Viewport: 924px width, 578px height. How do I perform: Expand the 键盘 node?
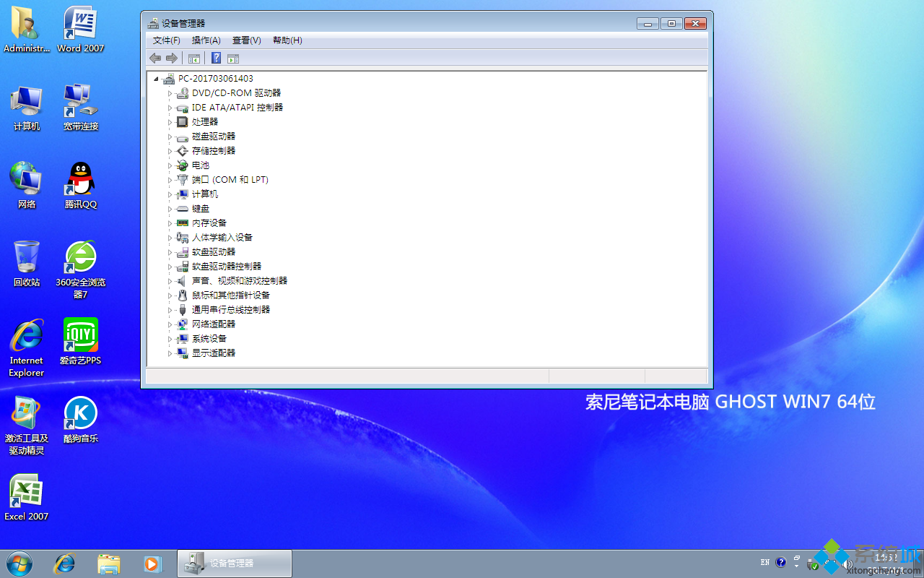pyautogui.click(x=170, y=209)
